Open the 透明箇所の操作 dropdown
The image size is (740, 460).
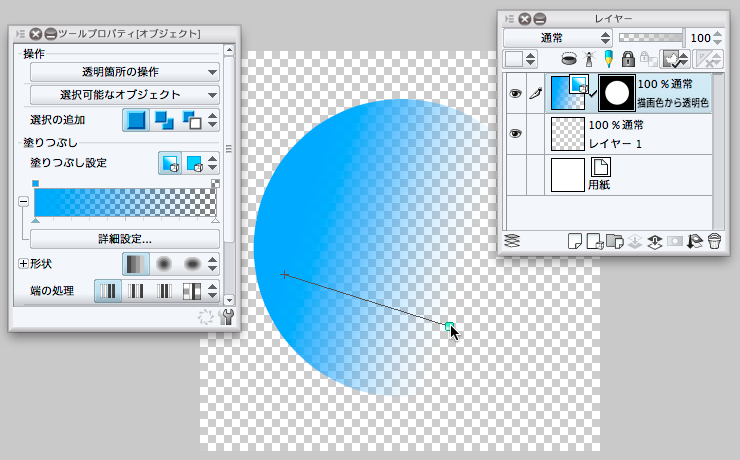pos(125,72)
